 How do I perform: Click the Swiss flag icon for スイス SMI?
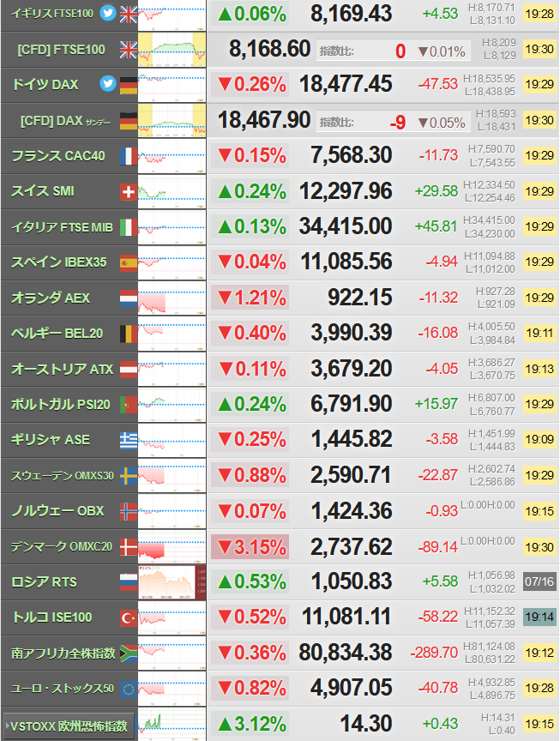(x=129, y=192)
